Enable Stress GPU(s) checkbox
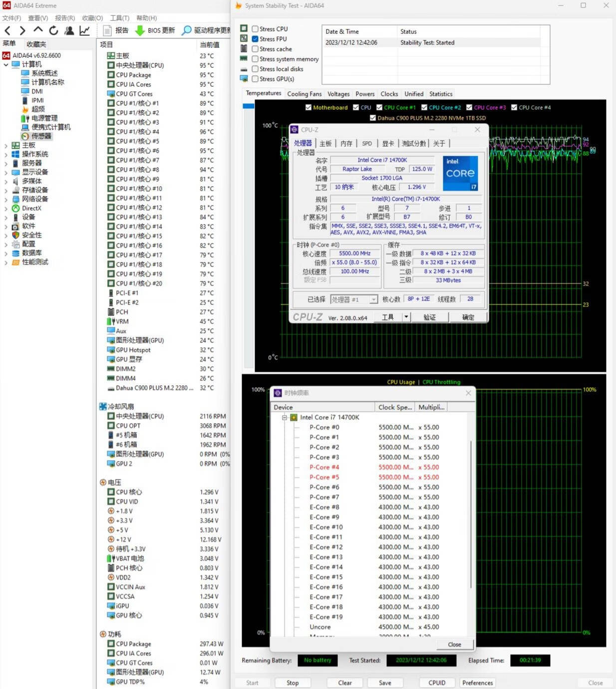 tap(255, 79)
